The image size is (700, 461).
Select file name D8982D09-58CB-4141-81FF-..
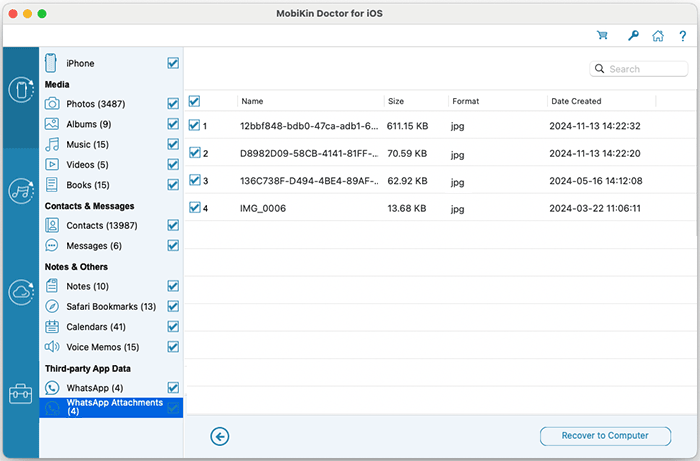pyautogui.click(x=309, y=154)
